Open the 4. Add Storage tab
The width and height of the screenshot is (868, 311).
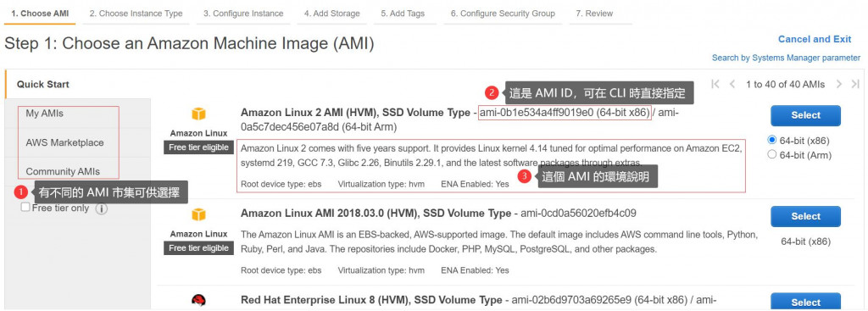pos(331,14)
